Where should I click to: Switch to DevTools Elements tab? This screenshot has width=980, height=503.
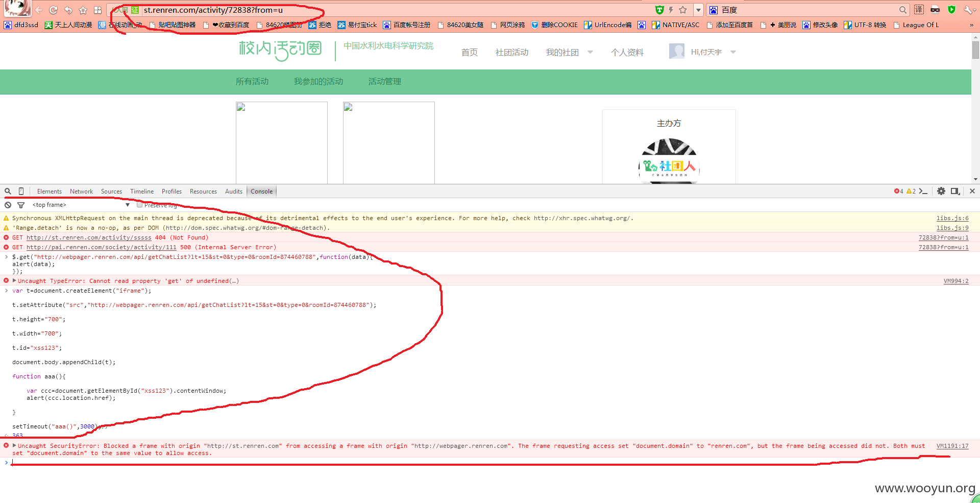coord(50,191)
